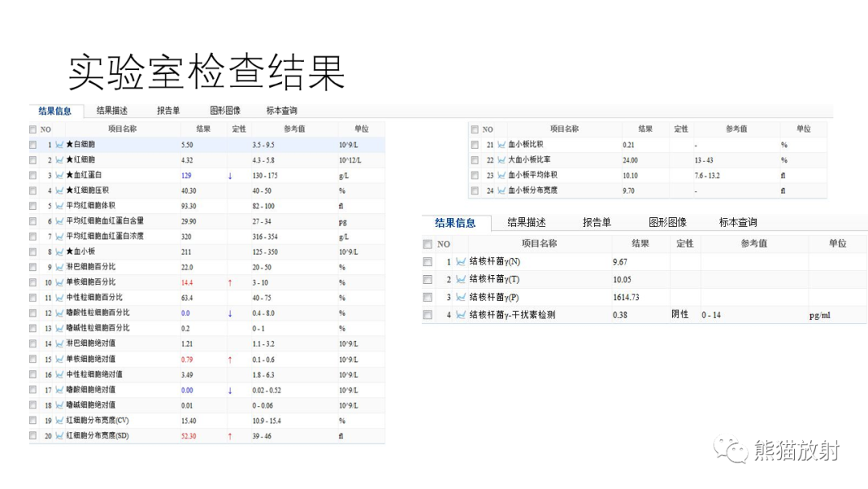Image resolution: width=868 pixels, height=489 pixels.
Task: Click trend icon next to 血小板平均体积
Action: pos(502,175)
